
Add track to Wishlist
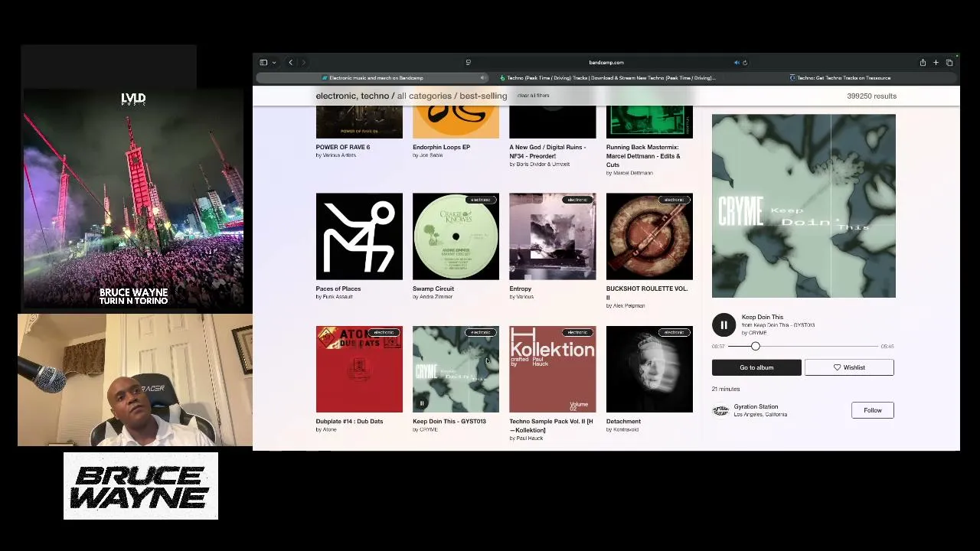pyautogui.click(x=849, y=367)
